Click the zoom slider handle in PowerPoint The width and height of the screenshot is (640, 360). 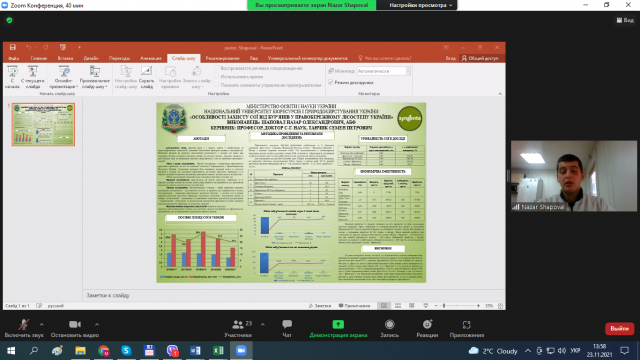(x=444, y=305)
